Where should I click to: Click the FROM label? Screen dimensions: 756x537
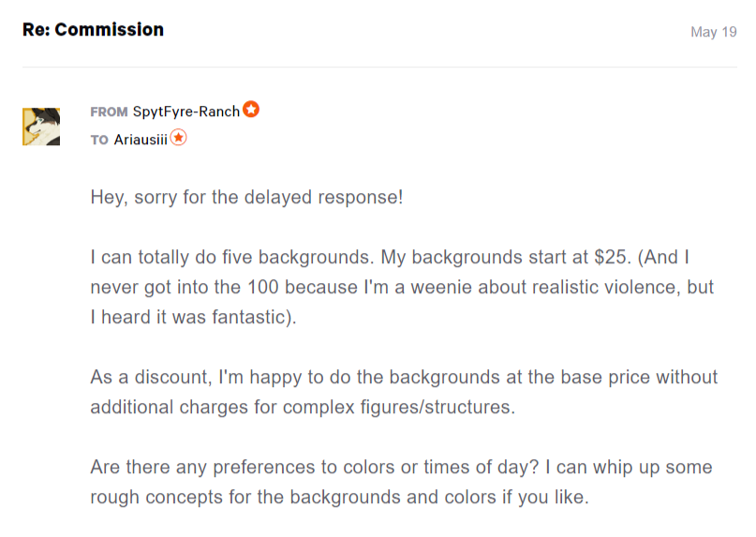point(109,112)
